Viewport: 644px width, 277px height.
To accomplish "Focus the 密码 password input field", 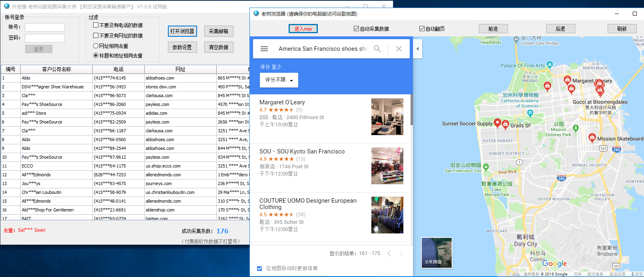I will (x=45, y=38).
